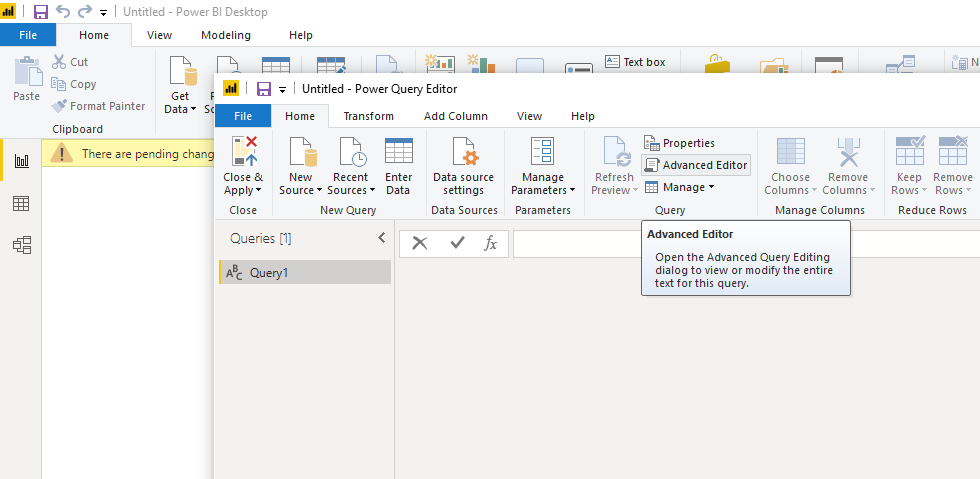Click Manage Parameters icon
This screenshot has width=980, height=479.
tap(542, 151)
